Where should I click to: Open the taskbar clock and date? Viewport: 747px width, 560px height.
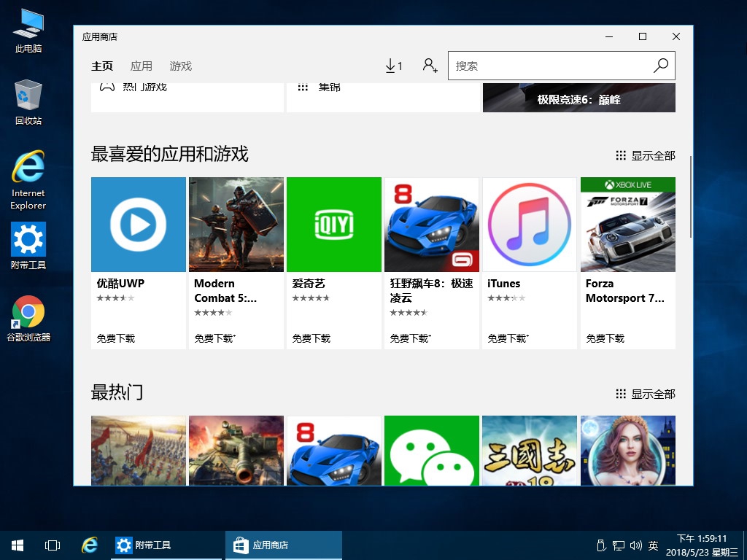[x=702, y=545]
